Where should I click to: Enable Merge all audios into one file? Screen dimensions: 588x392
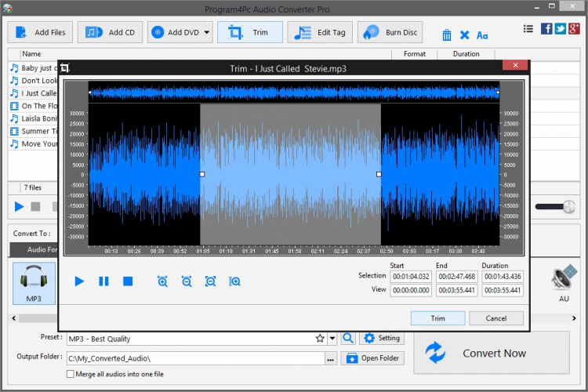tap(71, 374)
